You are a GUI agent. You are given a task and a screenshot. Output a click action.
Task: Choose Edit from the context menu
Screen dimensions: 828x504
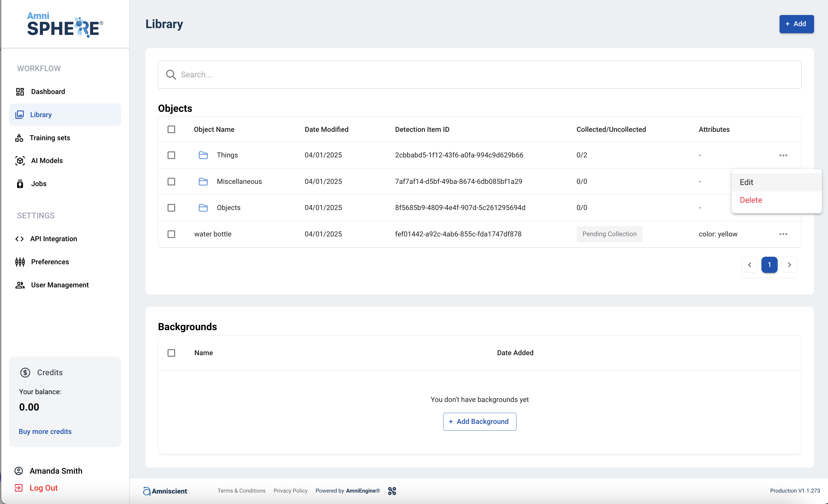[x=746, y=182]
